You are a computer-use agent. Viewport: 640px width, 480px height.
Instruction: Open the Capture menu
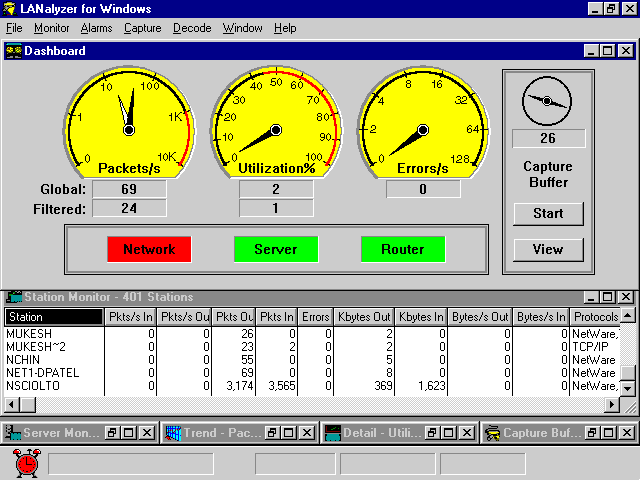point(142,28)
